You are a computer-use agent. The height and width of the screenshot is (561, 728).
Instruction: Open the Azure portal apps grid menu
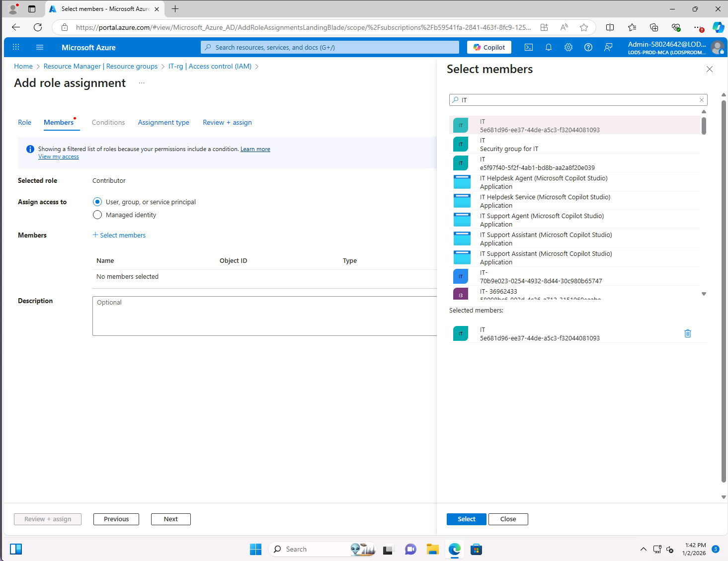[16, 47]
